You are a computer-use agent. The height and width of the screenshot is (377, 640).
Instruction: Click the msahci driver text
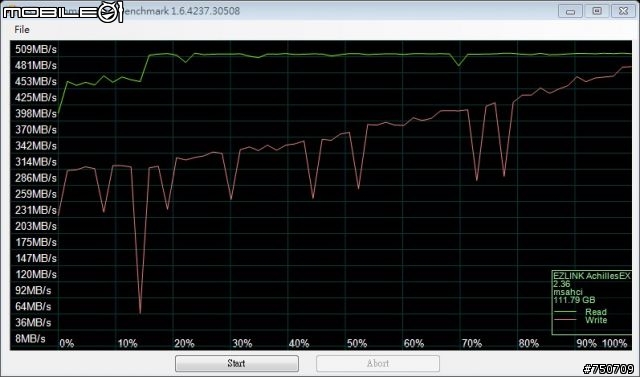(x=568, y=292)
